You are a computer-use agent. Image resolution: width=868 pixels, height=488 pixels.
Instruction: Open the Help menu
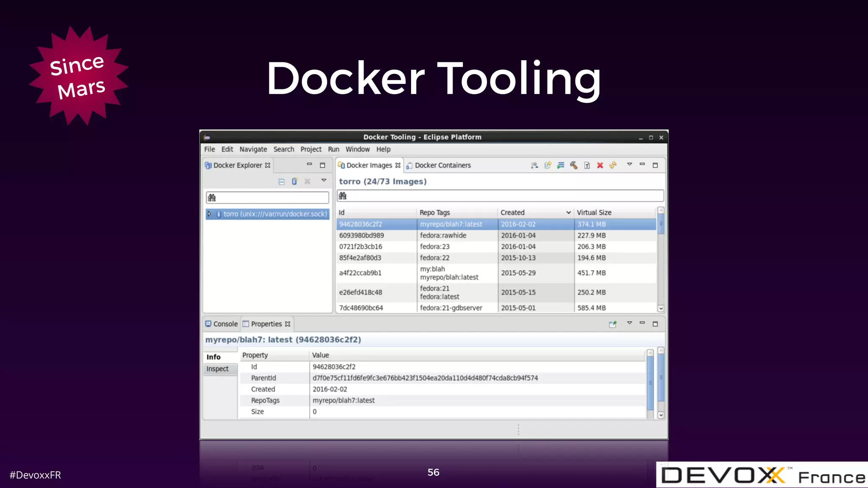pos(383,149)
